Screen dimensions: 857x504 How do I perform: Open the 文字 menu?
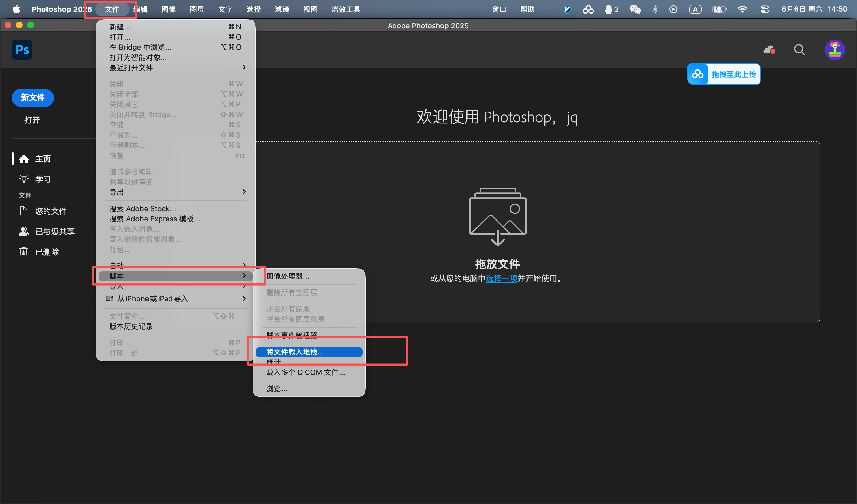(x=225, y=9)
